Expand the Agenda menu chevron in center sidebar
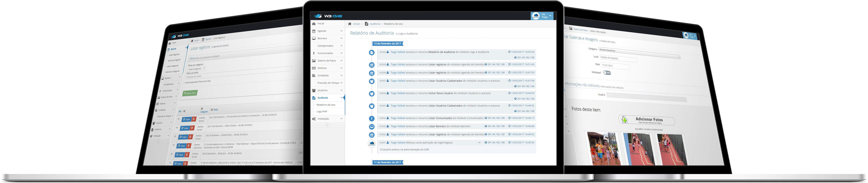The width and height of the screenshot is (868, 183). coord(341,31)
